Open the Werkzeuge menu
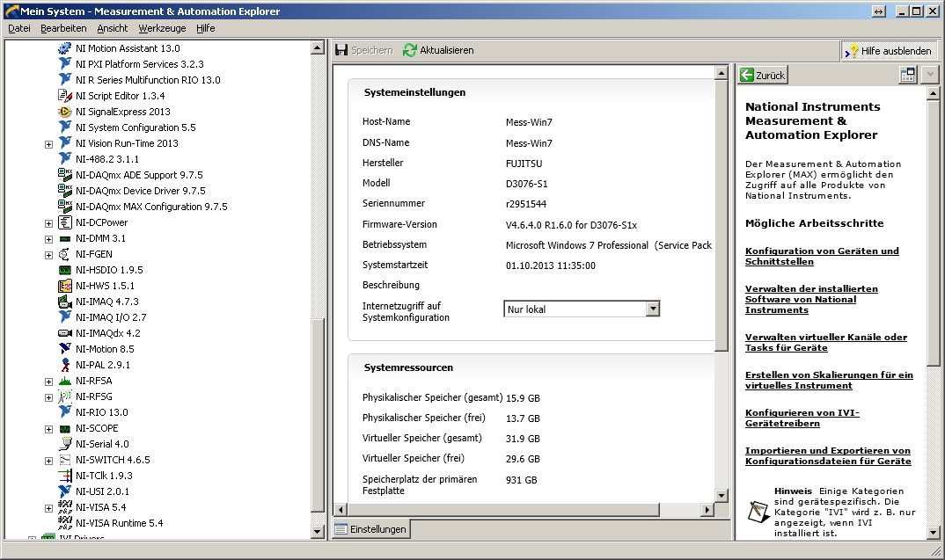Screen dimensions: 945x560 (162, 28)
